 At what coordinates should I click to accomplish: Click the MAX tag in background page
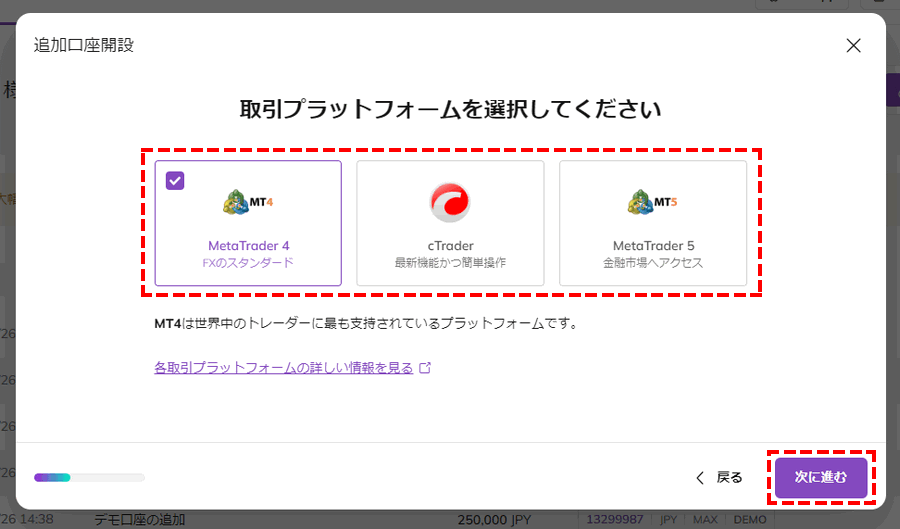[705, 520]
